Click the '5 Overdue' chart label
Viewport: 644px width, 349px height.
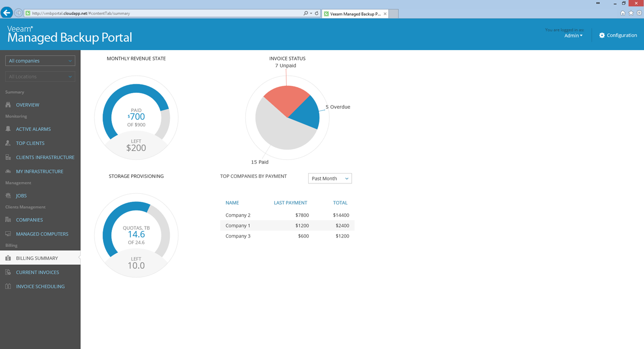[338, 107]
